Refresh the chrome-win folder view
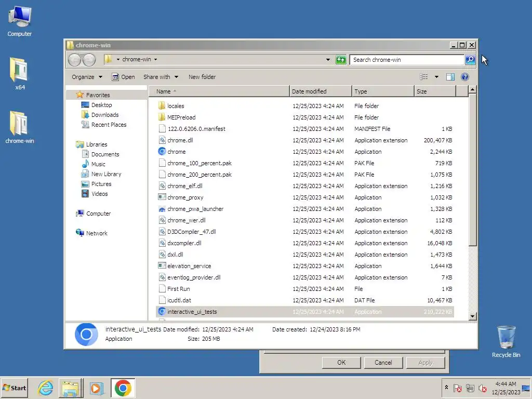The width and height of the screenshot is (532, 399). pos(341,60)
